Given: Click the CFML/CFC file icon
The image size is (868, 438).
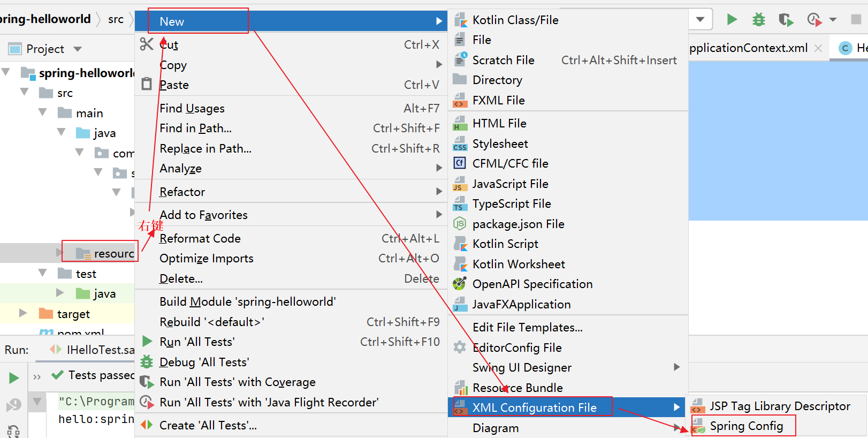Looking at the screenshot, I should click(460, 163).
